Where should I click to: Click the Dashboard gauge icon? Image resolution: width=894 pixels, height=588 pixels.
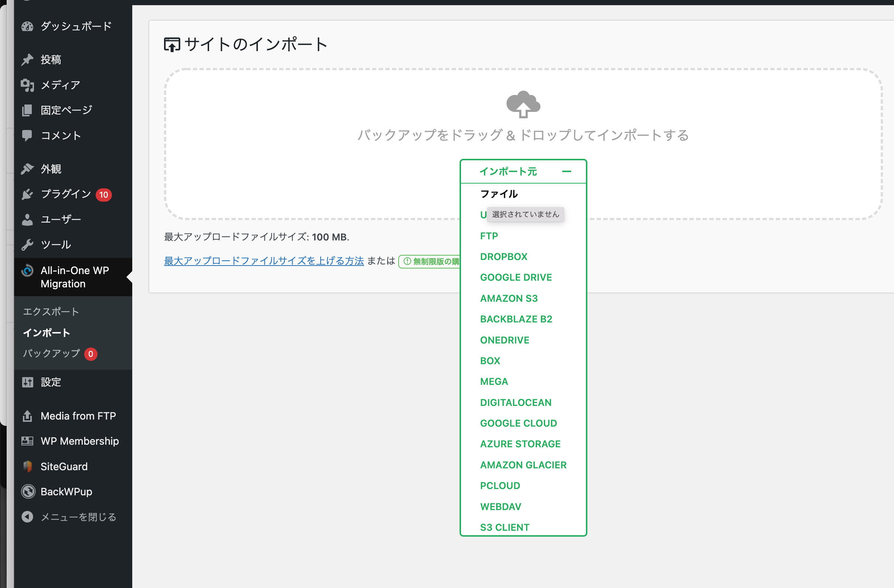coord(27,26)
